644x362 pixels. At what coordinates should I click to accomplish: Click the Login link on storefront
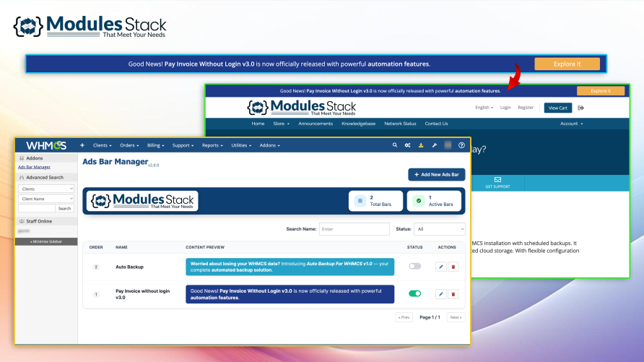click(x=505, y=108)
